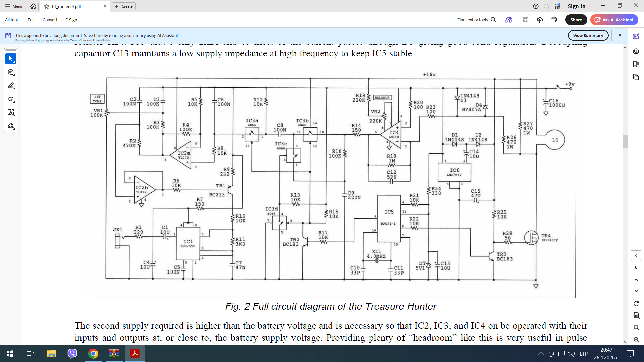Screen dimensions: 644x362
Task: Go to the Home icon
Action: click(x=33, y=6)
